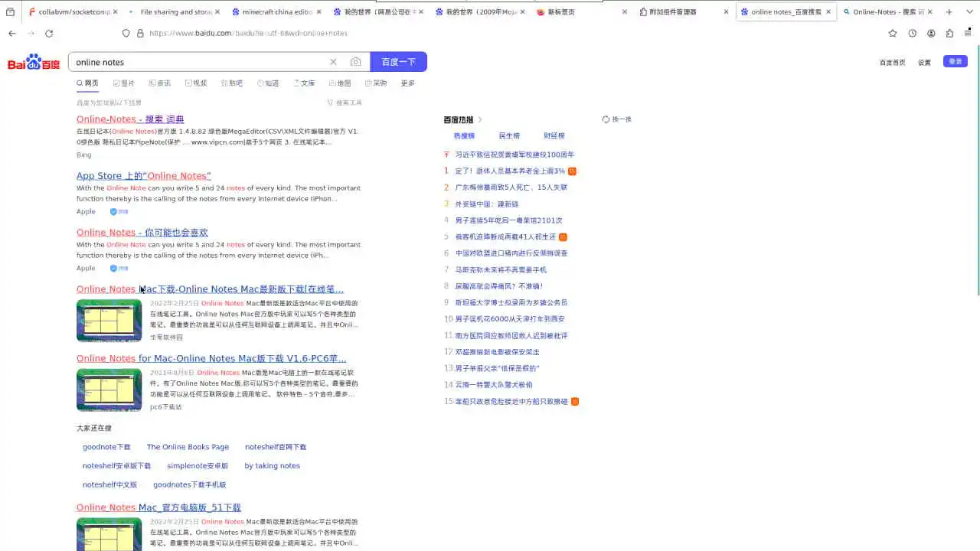Viewport: 980px width, 551px height.
Task: Open image search camera icon
Action: click(356, 62)
